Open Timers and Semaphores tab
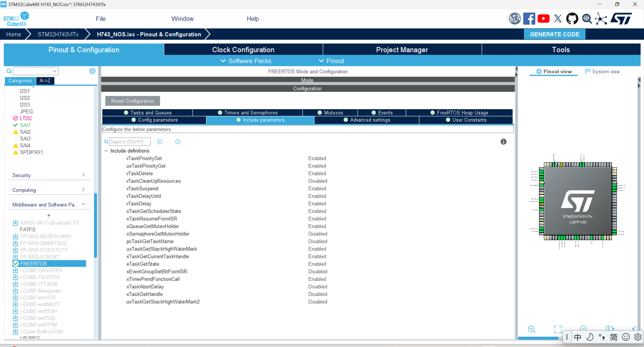 click(248, 113)
